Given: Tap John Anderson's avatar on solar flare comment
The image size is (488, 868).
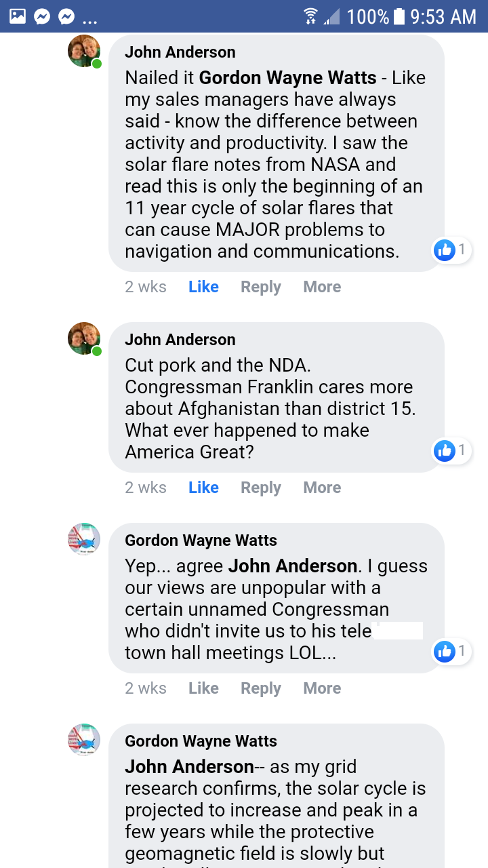Looking at the screenshot, I should coord(84,52).
